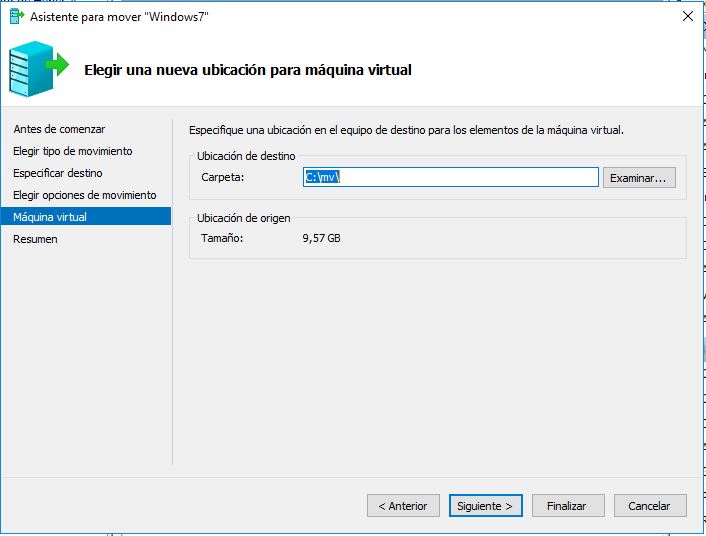Go back with the 'Anterior' button

point(403,506)
